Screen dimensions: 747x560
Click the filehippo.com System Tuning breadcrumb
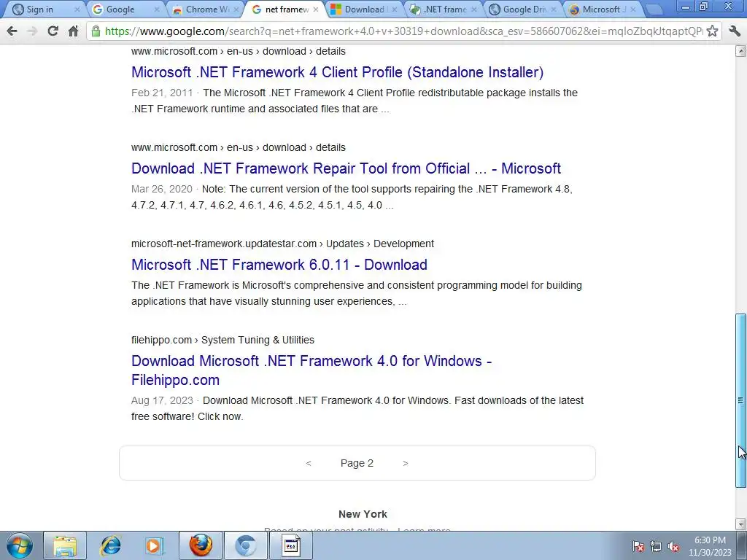tap(222, 340)
